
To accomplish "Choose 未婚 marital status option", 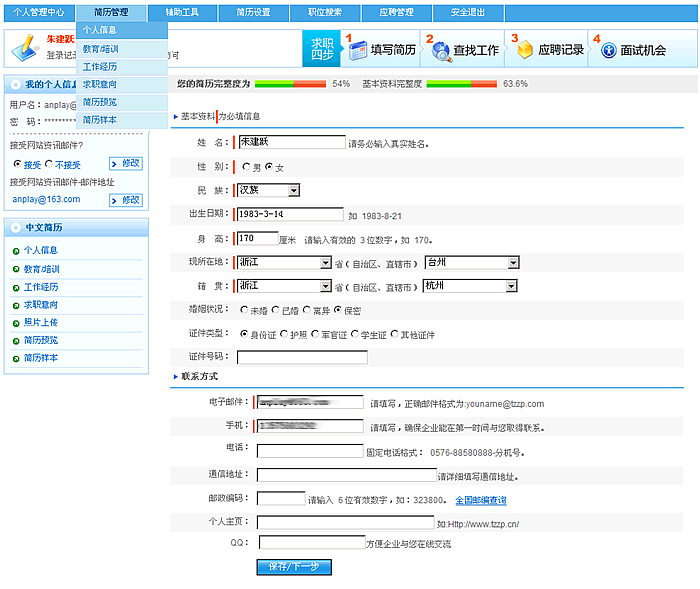I will point(245,310).
